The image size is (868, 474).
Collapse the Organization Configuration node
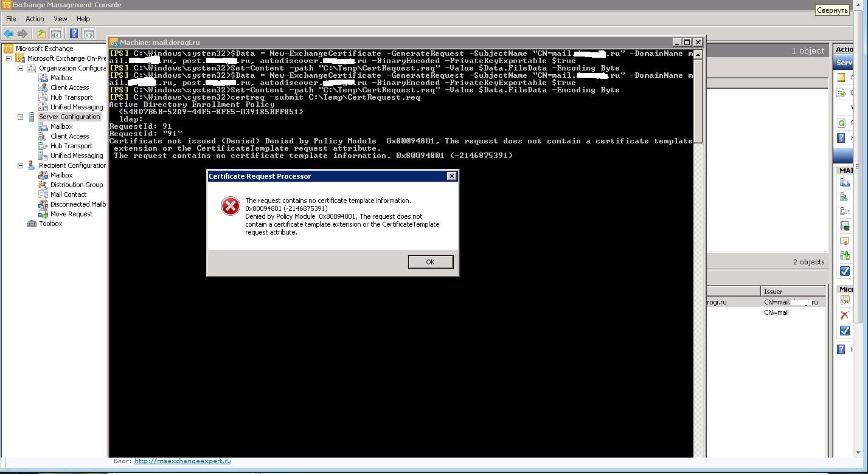(x=21, y=68)
